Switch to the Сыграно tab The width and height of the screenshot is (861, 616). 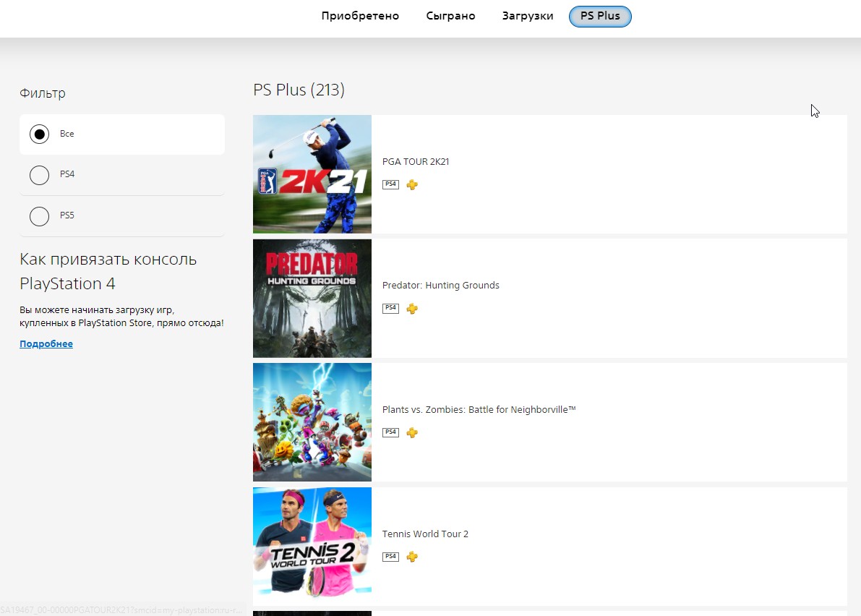451,16
